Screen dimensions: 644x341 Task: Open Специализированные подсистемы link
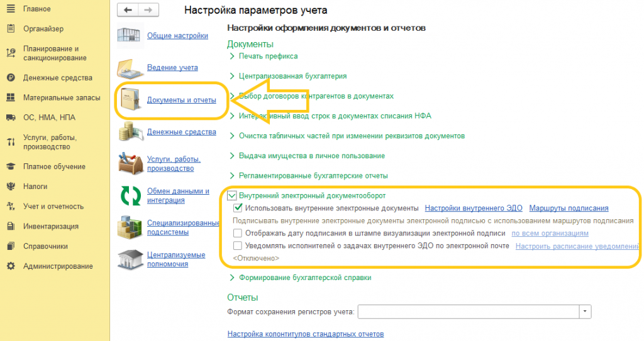click(183, 227)
